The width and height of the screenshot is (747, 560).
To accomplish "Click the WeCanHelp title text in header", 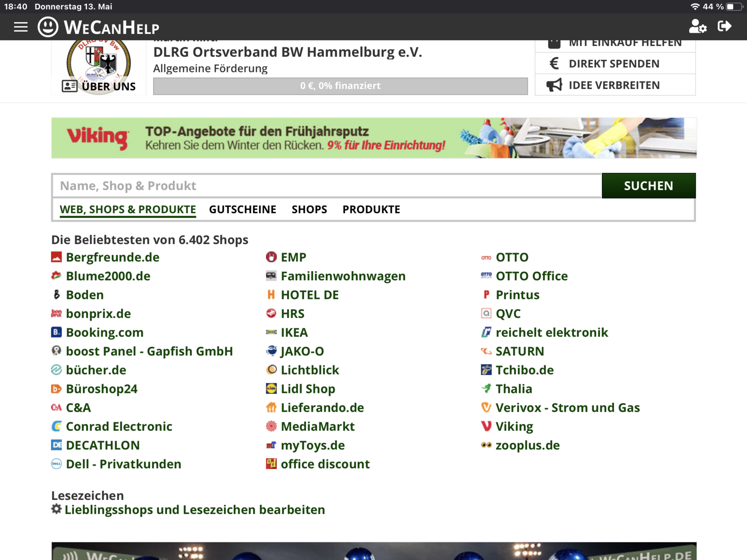I will 111,27.
